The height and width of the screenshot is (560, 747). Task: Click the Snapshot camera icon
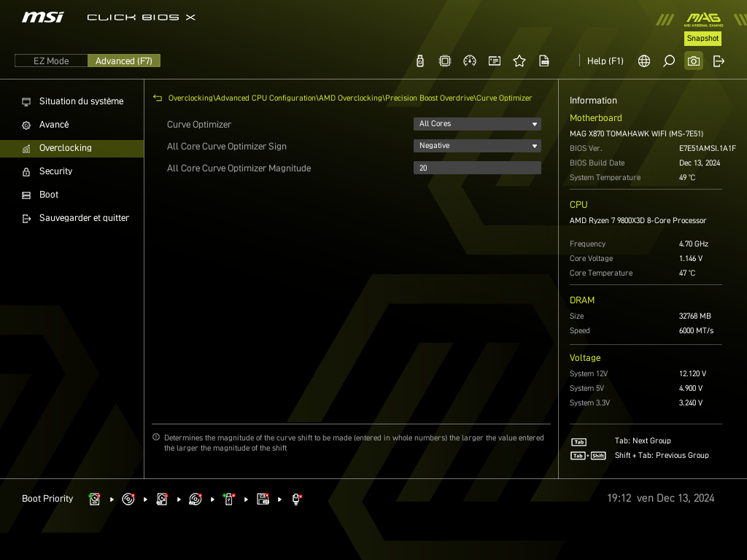[693, 61]
